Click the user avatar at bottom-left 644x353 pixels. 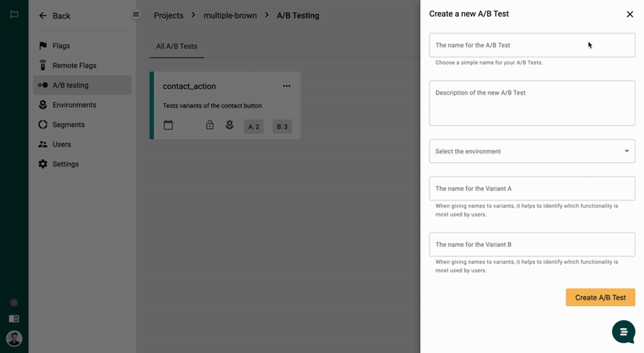point(14,339)
